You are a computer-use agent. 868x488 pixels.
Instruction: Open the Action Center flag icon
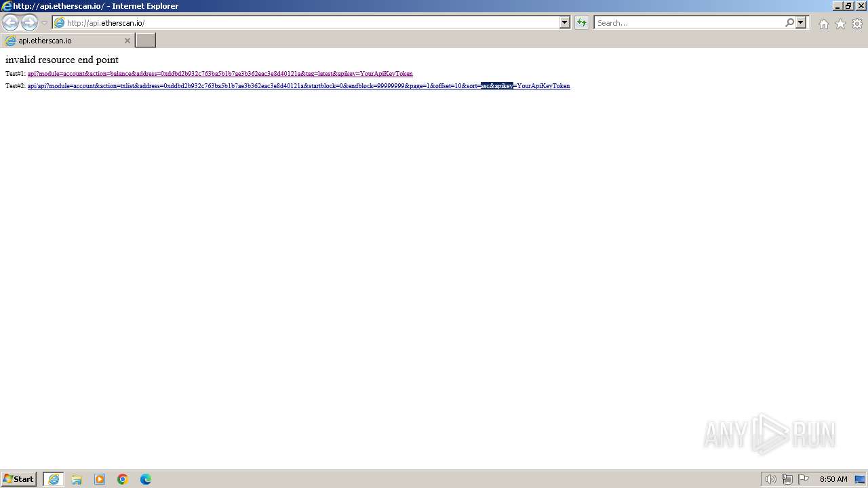pos(804,479)
